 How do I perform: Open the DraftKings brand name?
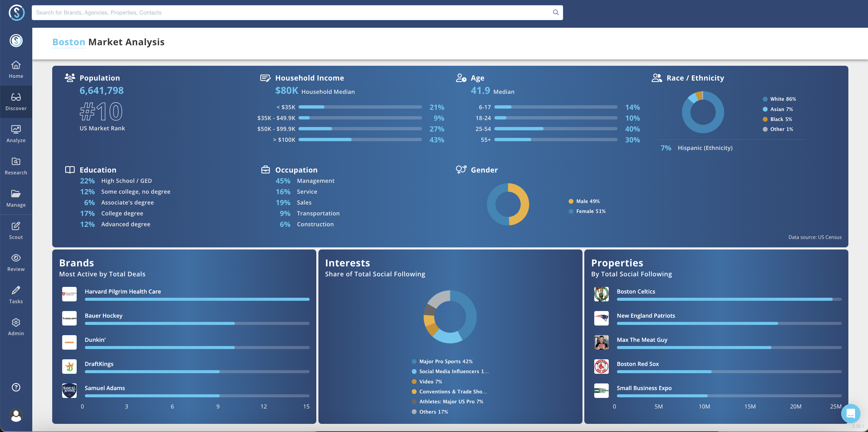point(99,364)
